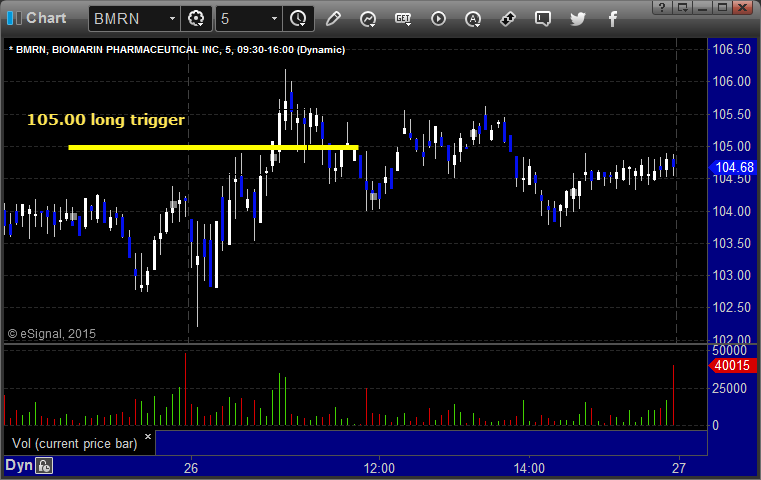Open the time template clock icon
Screen dimensions: 761x480
pos(298,19)
